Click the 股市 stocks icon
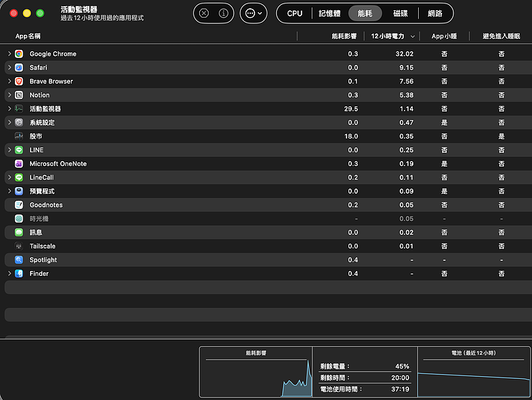The image size is (532, 400). [19, 136]
